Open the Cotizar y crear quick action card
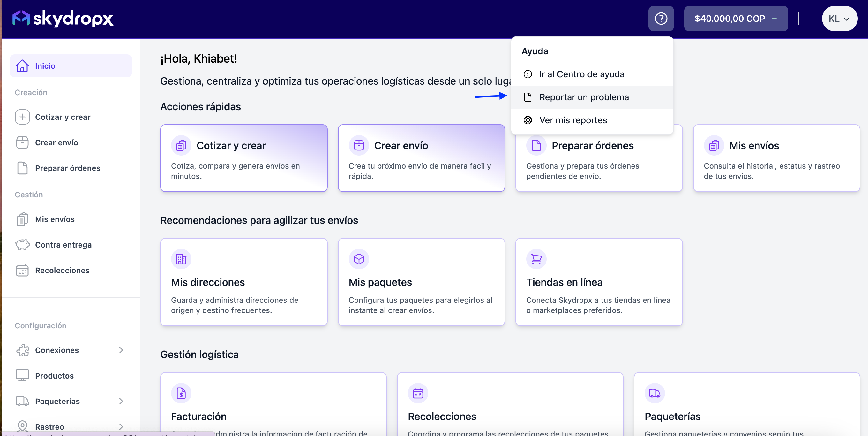Screen dimensions: 868x436 pyautogui.click(x=243, y=158)
